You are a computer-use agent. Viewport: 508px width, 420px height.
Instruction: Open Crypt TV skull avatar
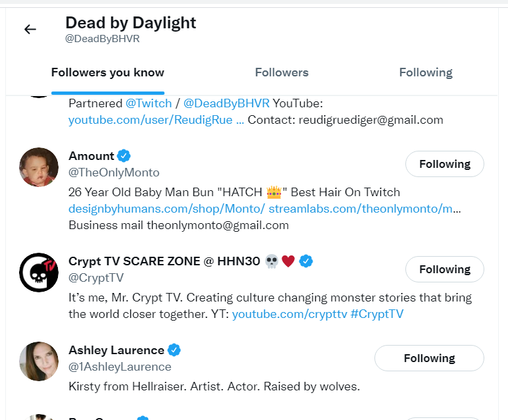click(x=39, y=273)
